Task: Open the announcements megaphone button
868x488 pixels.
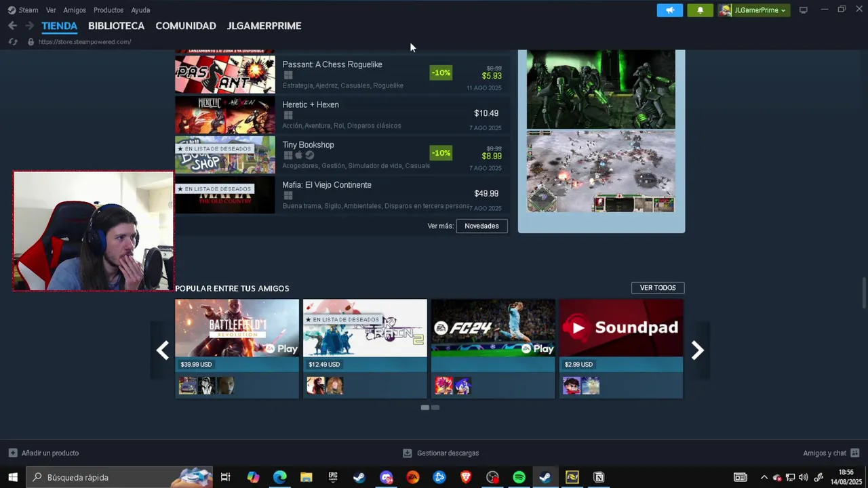Action: tap(670, 10)
